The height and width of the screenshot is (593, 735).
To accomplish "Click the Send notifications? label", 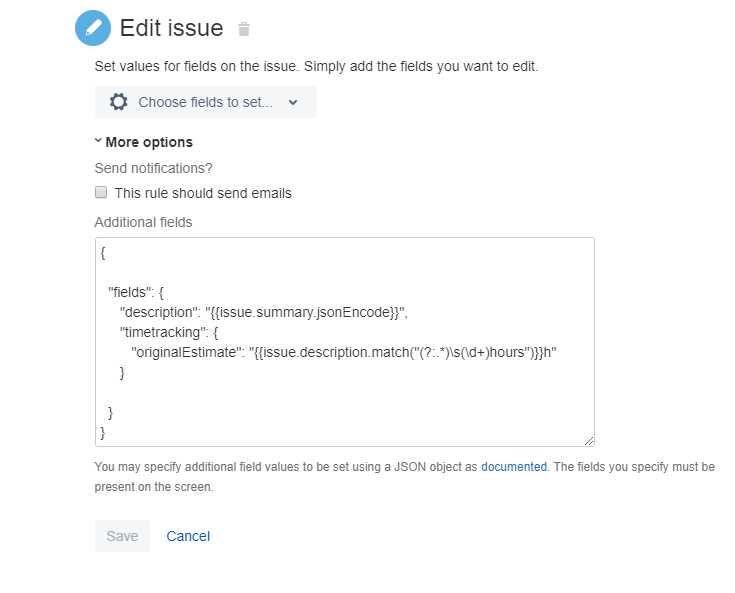I will (x=153, y=168).
